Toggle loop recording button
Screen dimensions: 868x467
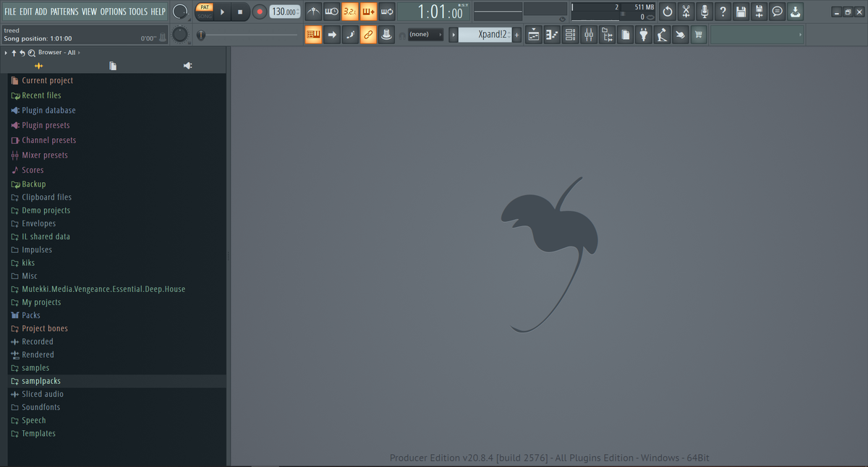387,12
